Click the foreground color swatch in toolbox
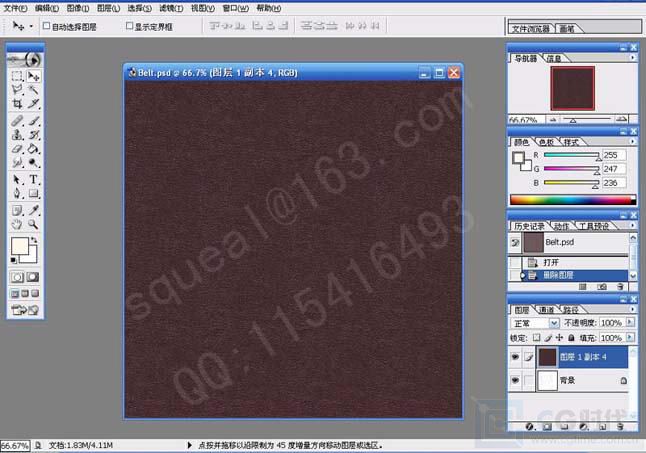Screen dimensions: 646x453 click(x=19, y=246)
